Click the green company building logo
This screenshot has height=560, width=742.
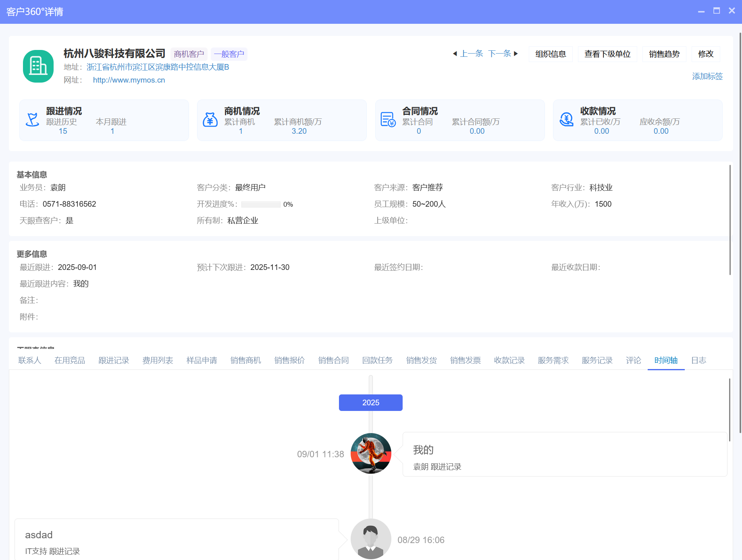pos(38,66)
